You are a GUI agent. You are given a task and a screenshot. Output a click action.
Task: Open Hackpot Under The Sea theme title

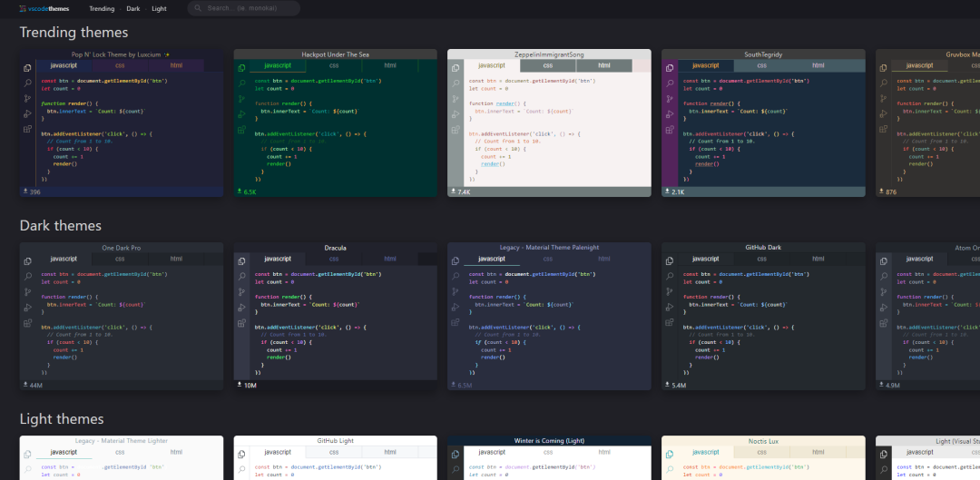coord(335,54)
